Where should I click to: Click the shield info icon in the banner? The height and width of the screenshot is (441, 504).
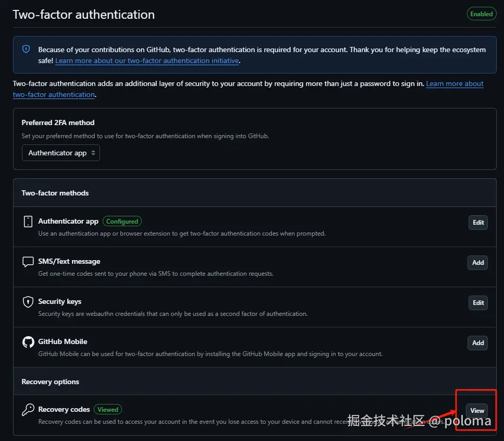pyautogui.click(x=26, y=49)
